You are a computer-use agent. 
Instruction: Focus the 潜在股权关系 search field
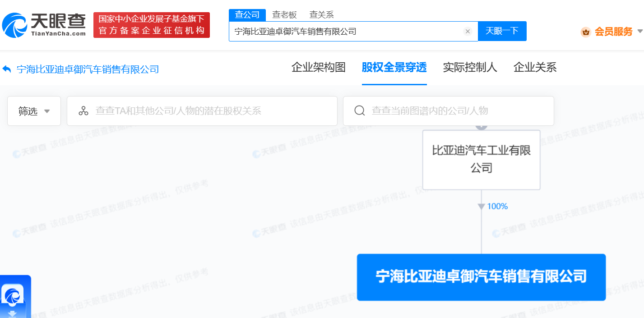tap(202, 111)
